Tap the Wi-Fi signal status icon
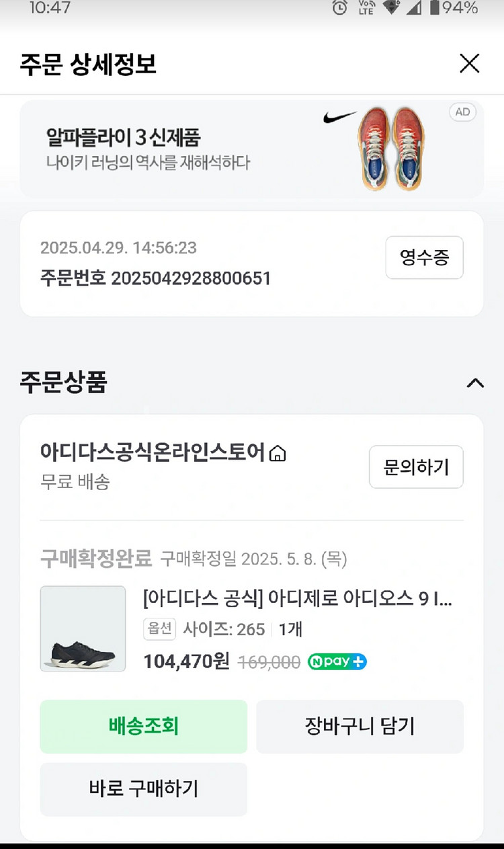Screen dimensions: 504x849 click(391, 8)
